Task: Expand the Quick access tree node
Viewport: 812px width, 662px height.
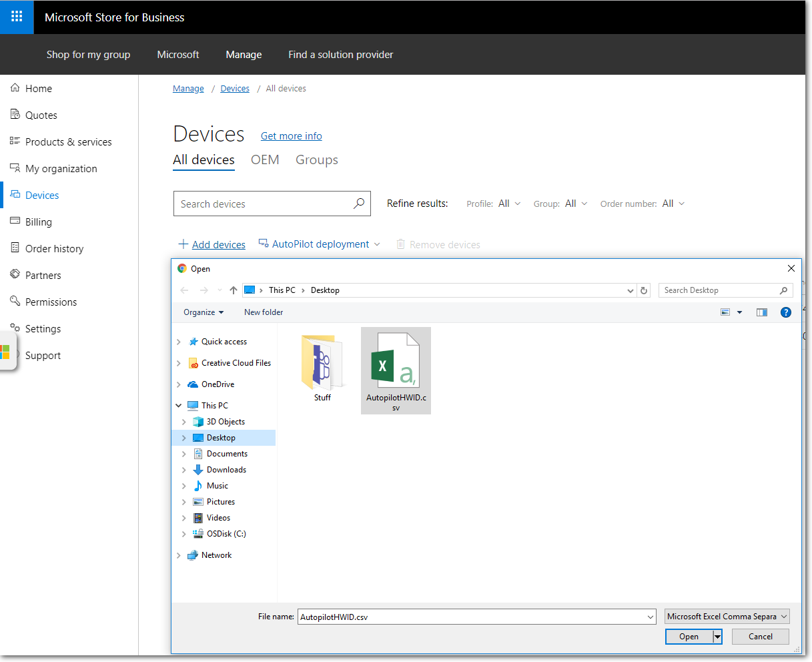Action: (179, 342)
